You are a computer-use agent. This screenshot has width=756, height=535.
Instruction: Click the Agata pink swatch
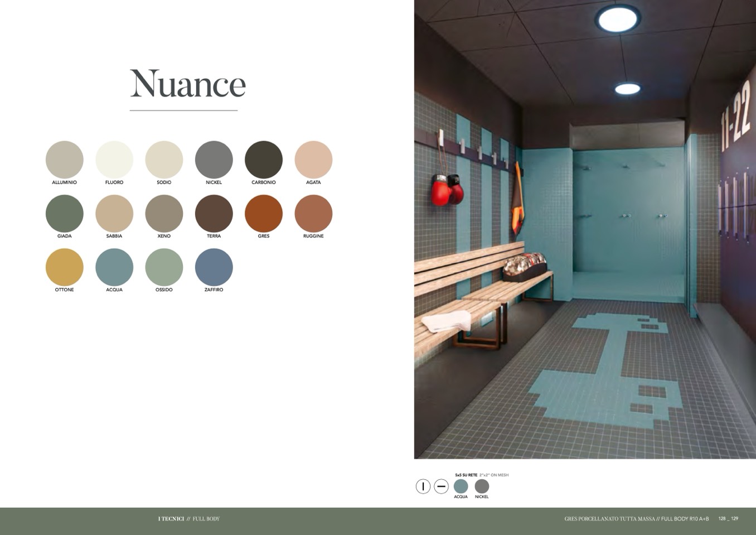pos(313,160)
